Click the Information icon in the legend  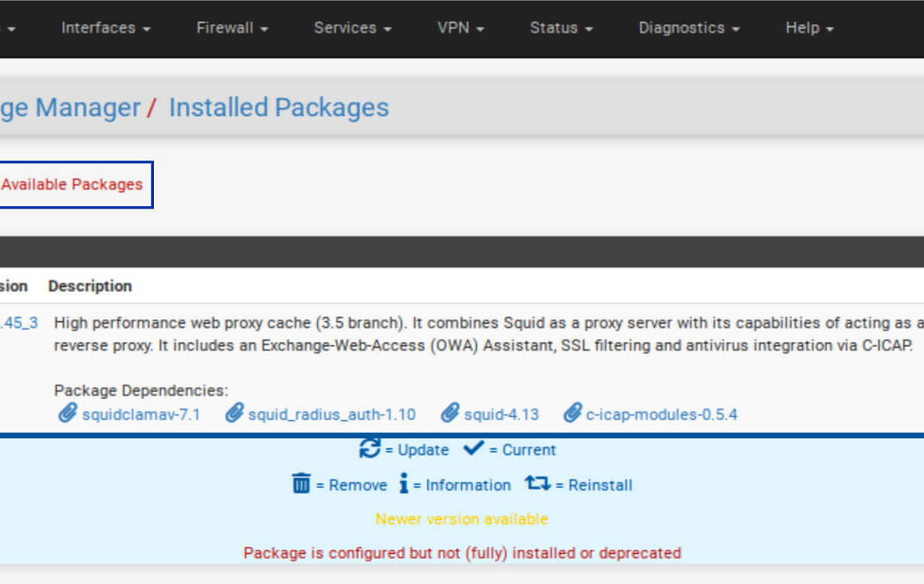click(x=403, y=484)
